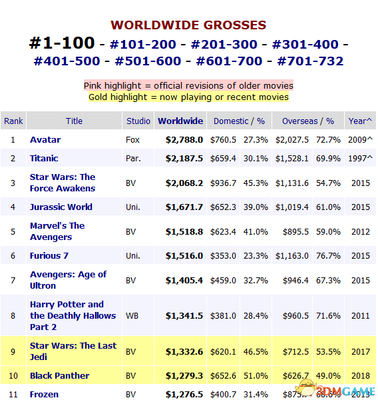The image size is (378, 400).
Task: Open the #101-200 rankings page
Action: pyautogui.click(x=143, y=44)
